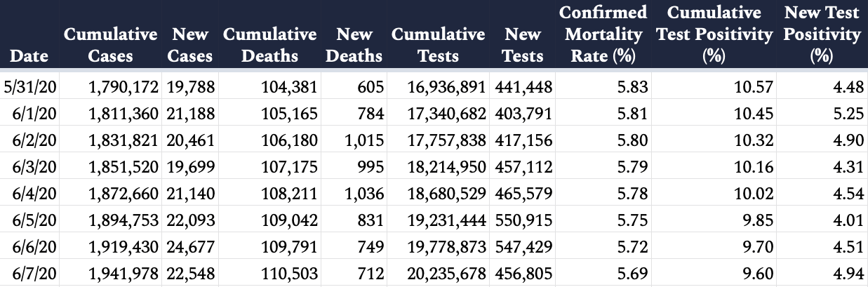
Task: Select Confirmed Mortality Rate (%) header
Action: (603, 34)
